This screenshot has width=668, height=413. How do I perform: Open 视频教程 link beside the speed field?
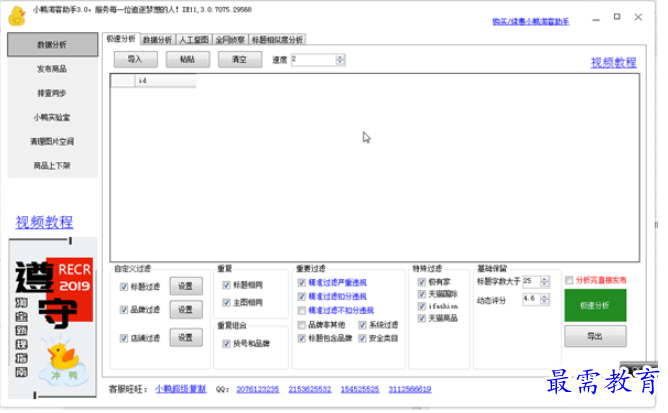point(614,63)
